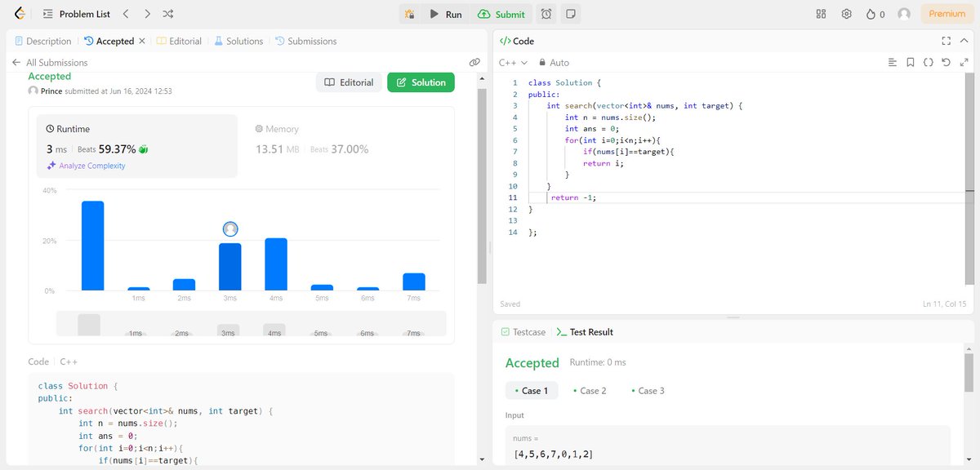Collapse the Code panel chevron
Image resolution: width=980 pixels, height=470 pixels.
click(965, 41)
